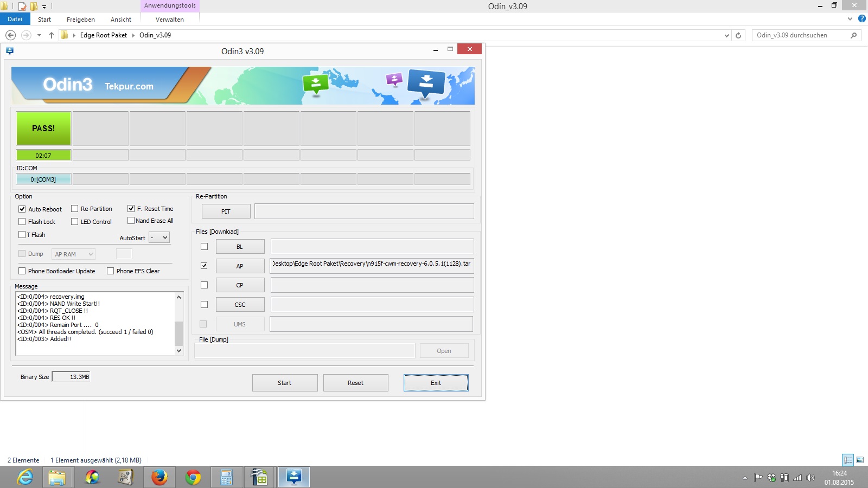This screenshot has height=488, width=868.
Task: Click the AP file button
Action: click(240, 266)
